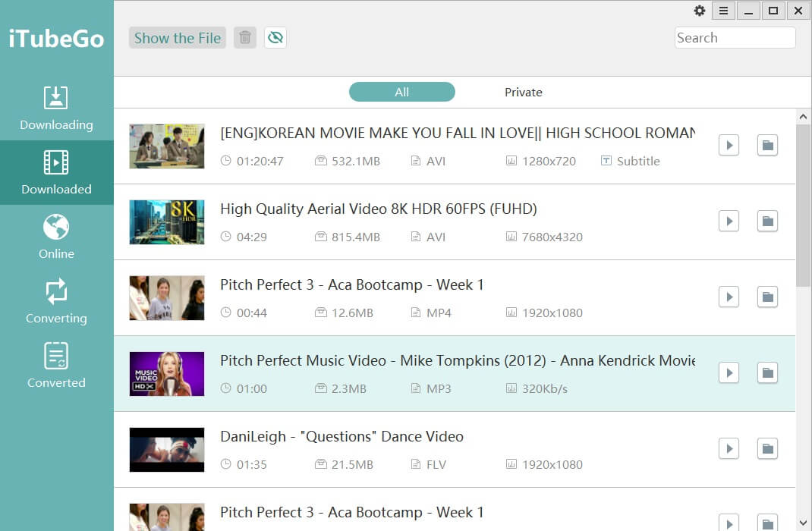The height and width of the screenshot is (531, 812).
Task: Play the Korean Movie video
Action: click(729, 146)
